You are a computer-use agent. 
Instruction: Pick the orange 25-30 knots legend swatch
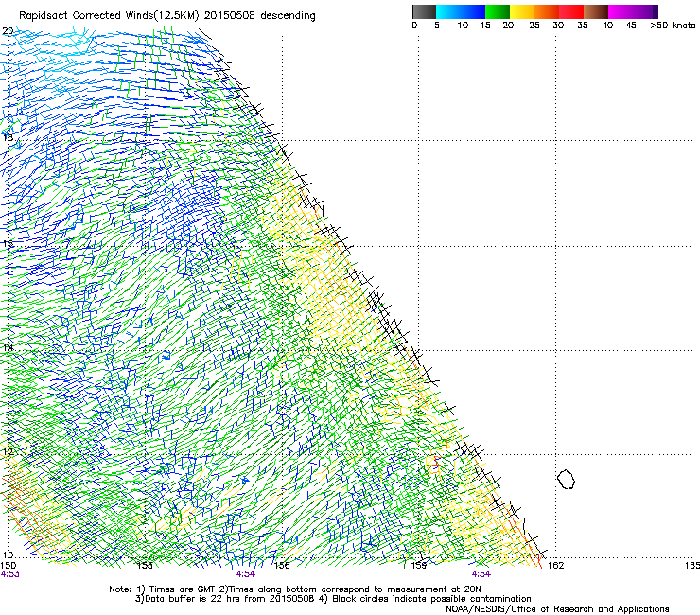pyautogui.click(x=547, y=11)
